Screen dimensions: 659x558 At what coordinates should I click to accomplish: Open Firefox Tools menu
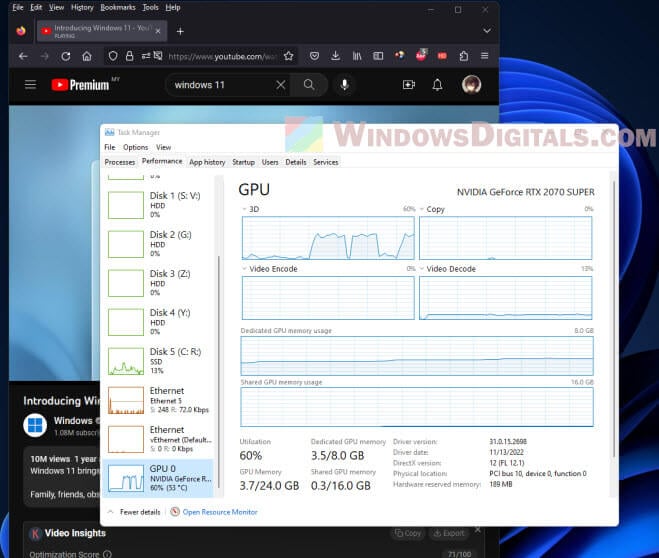coord(150,8)
